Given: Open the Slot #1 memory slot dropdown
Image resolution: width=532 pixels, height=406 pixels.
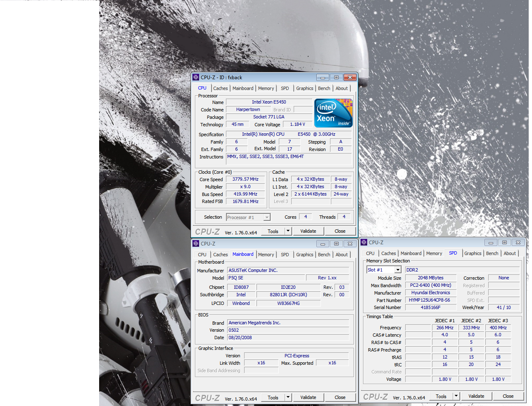Looking at the screenshot, I should (384, 270).
